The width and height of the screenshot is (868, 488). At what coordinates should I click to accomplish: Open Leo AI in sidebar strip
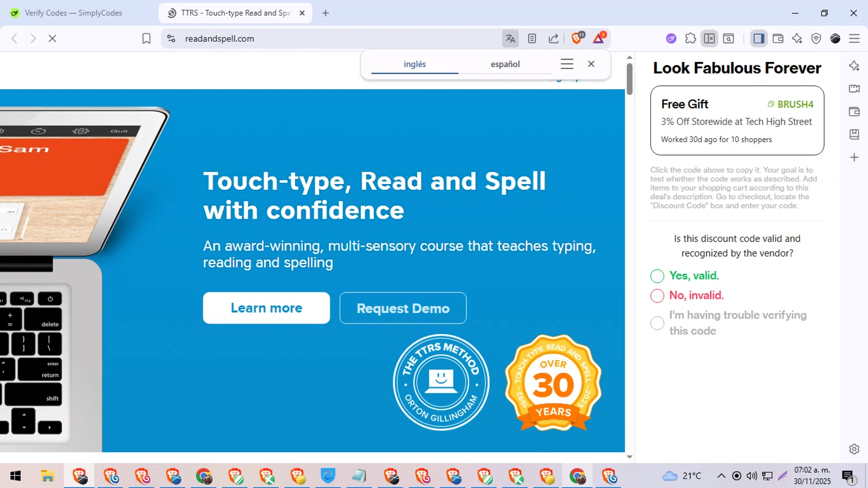coord(854,65)
